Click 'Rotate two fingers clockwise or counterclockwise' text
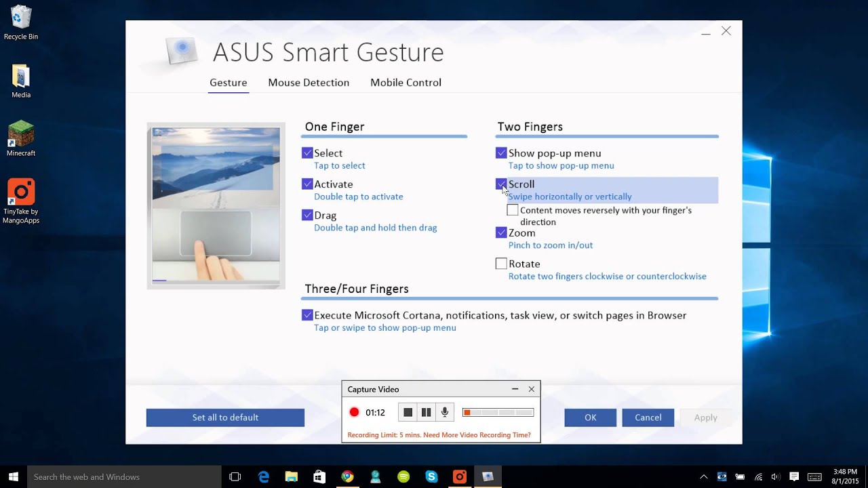 [x=608, y=277]
